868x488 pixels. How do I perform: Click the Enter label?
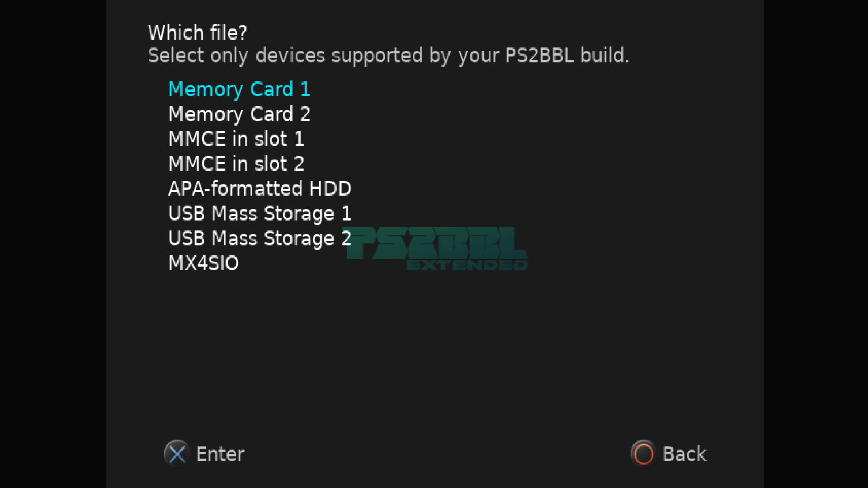(220, 454)
